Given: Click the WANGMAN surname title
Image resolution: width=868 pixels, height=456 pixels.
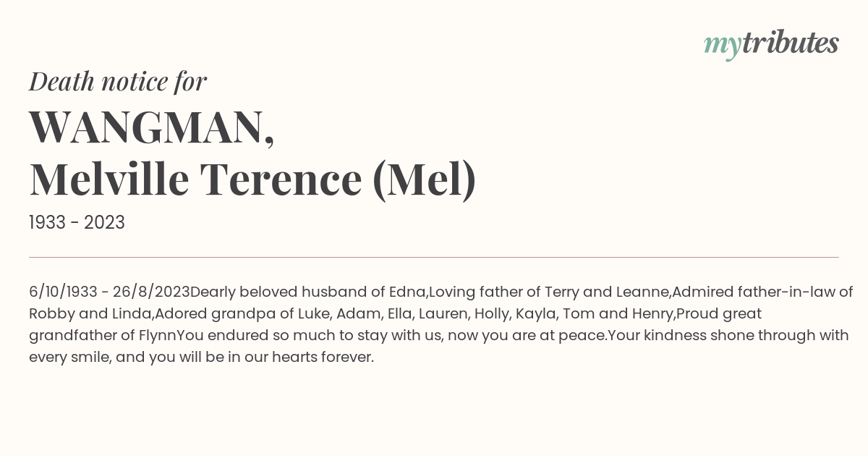Looking at the screenshot, I should coord(152,127).
